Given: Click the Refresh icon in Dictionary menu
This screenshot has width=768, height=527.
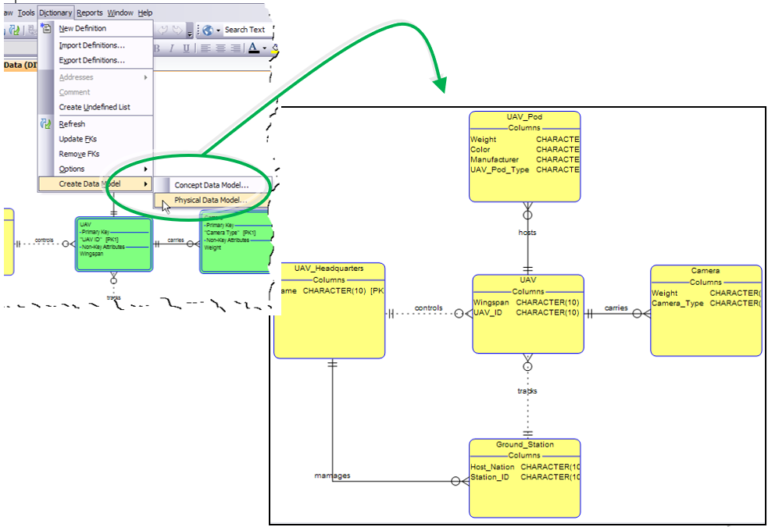Looking at the screenshot, I should pyautogui.click(x=46, y=124).
